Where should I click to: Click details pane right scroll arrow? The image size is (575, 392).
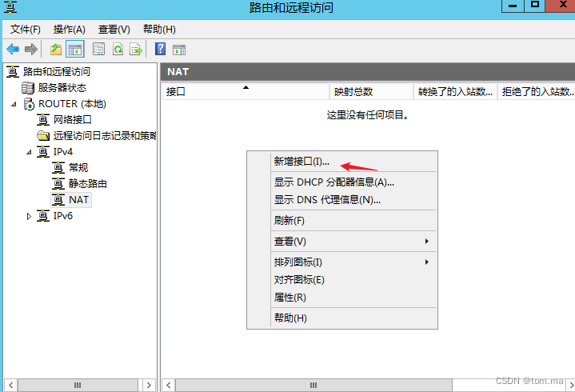tap(571, 386)
